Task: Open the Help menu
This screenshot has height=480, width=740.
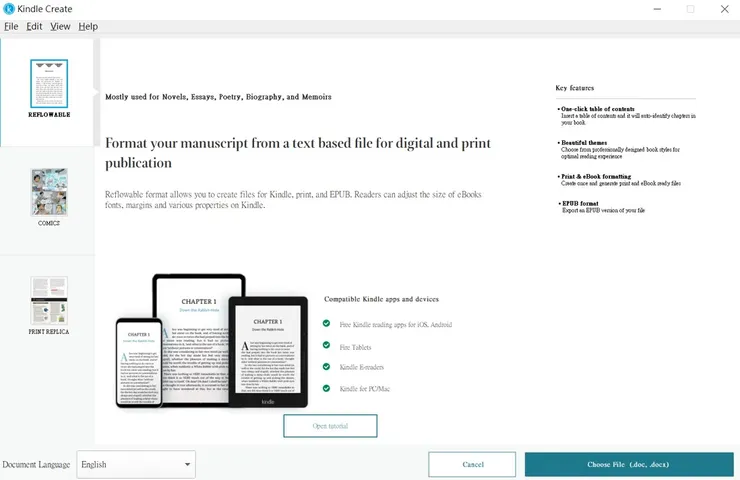Action: pyautogui.click(x=88, y=26)
